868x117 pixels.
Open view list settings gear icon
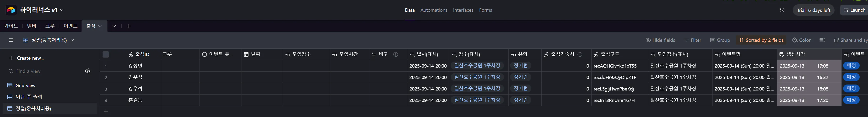[x=88, y=71]
